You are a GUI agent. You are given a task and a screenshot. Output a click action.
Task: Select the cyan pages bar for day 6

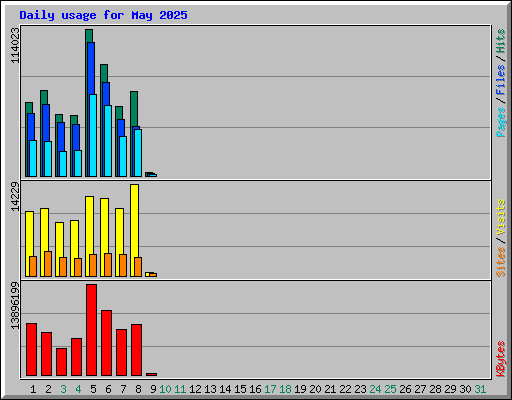click(108, 141)
